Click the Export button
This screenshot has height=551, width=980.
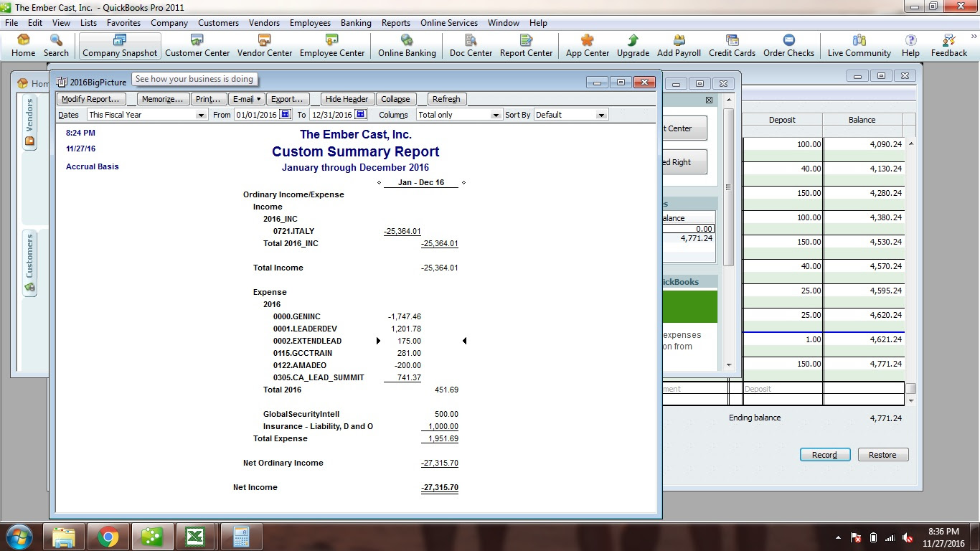click(x=287, y=99)
